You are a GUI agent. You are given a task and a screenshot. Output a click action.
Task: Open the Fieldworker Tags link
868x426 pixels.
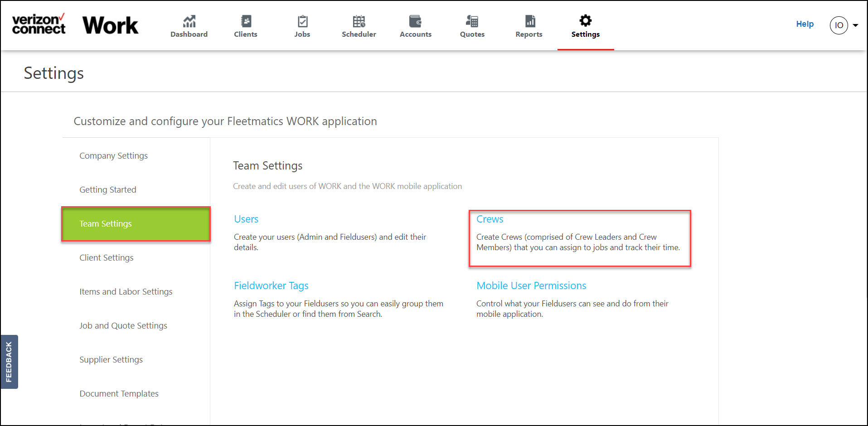pyautogui.click(x=271, y=286)
